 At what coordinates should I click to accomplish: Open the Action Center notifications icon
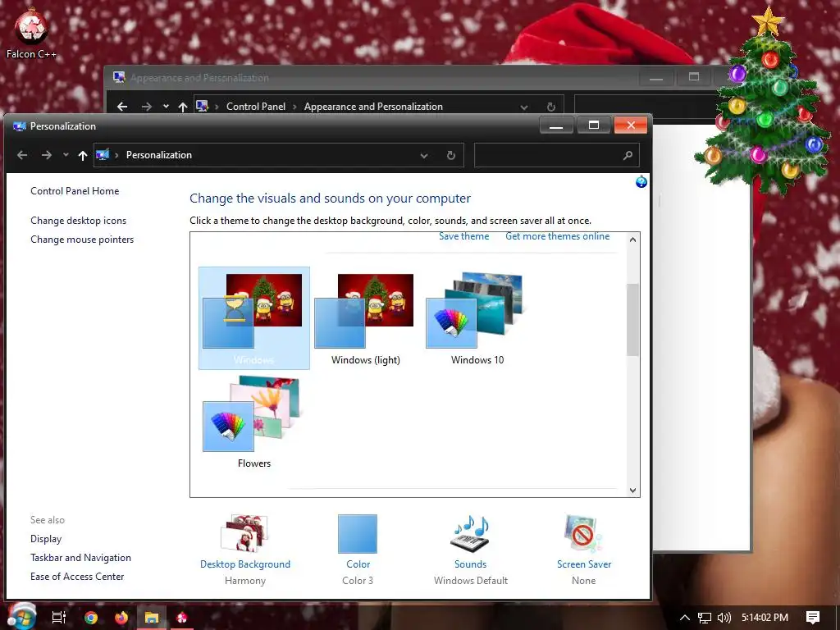click(x=813, y=617)
